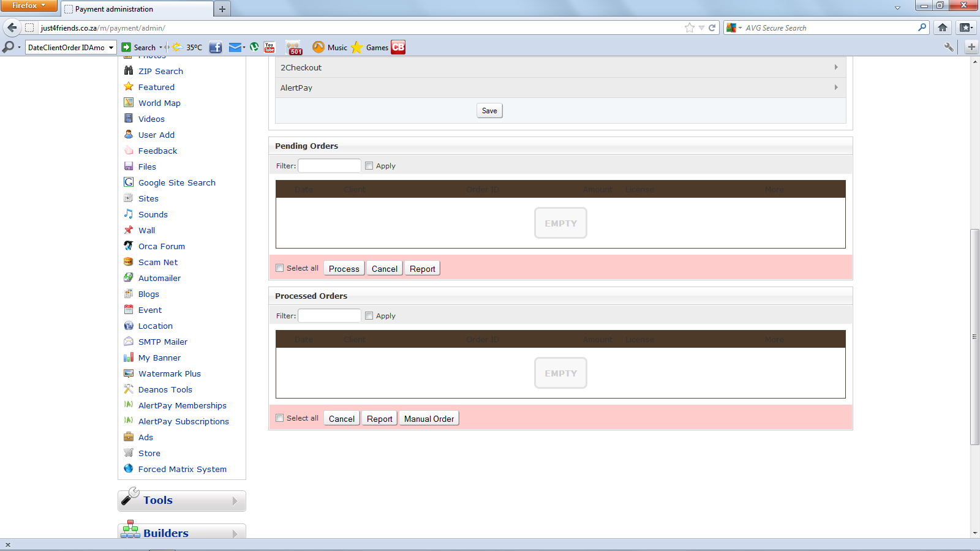Bookmark this page with the star icon
Screen dimensions: 980x551
point(690,28)
